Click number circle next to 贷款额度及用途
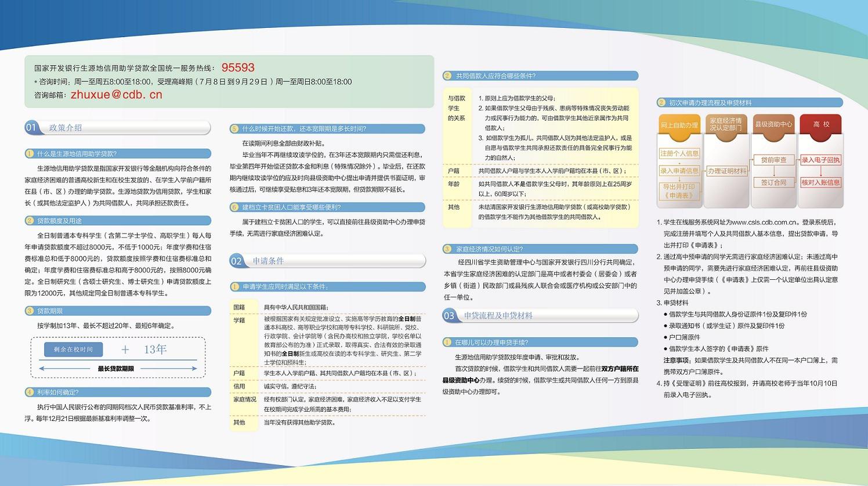 (x=30, y=221)
